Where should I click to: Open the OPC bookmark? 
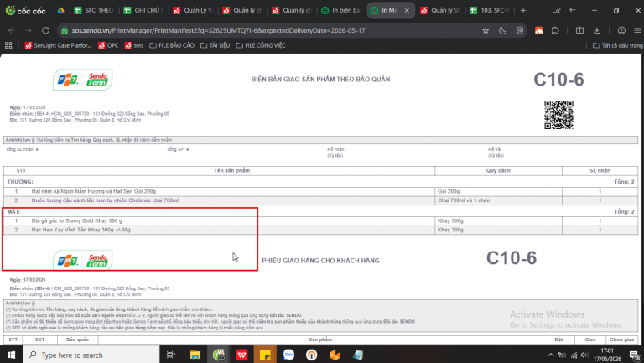(108, 45)
